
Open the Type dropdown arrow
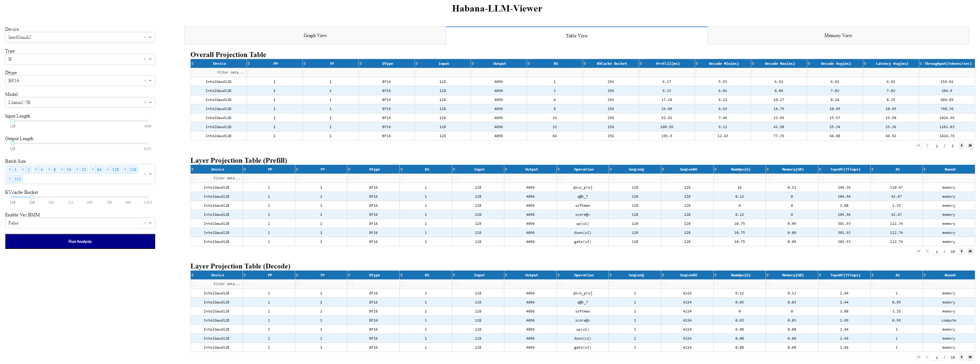[x=150, y=59]
